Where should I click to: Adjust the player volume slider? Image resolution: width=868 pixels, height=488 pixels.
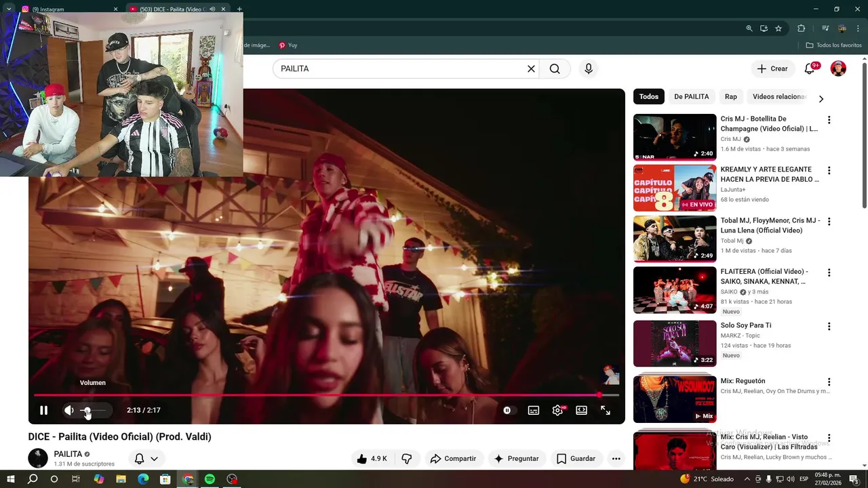click(x=94, y=410)
